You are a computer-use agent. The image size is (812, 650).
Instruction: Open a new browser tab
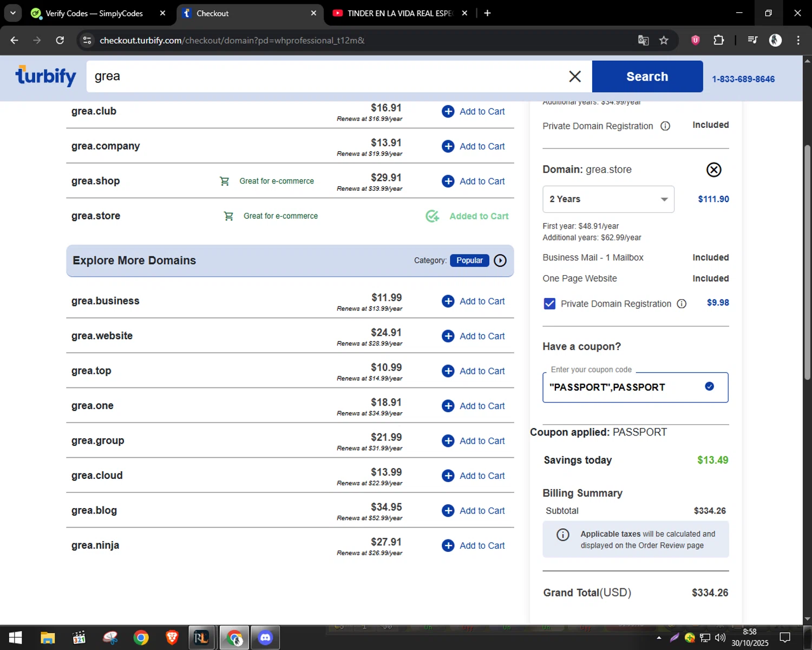tap(487, 13)
